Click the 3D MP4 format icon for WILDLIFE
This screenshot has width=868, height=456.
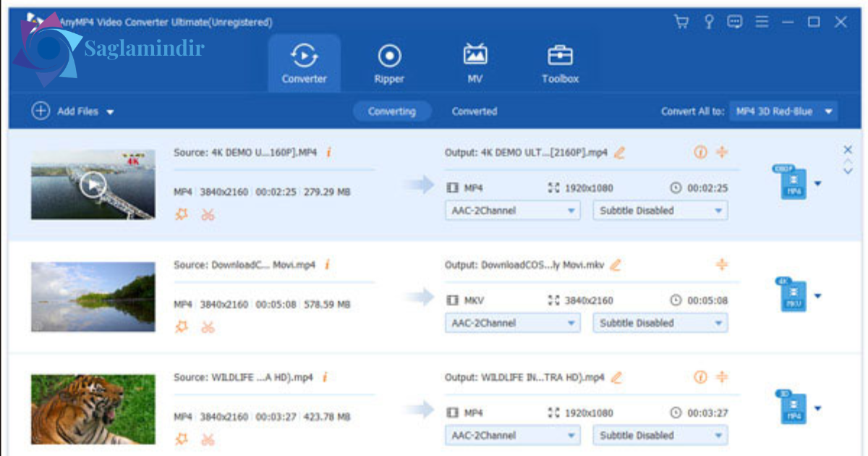(x=793, y=407)
